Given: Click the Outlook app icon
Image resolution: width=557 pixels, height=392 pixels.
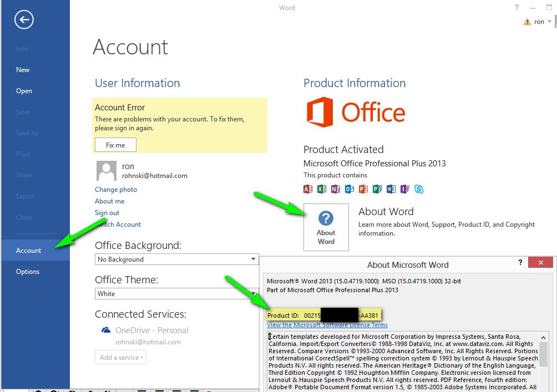Looking at the screenshot, I should [x=350, y=189].
